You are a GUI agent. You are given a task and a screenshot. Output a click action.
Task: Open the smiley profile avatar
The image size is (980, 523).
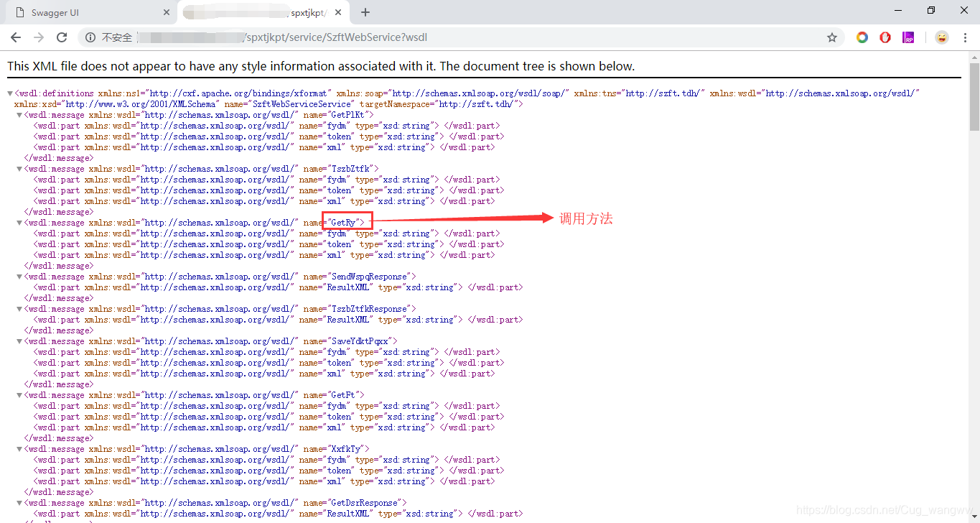(x=941, y=37)
